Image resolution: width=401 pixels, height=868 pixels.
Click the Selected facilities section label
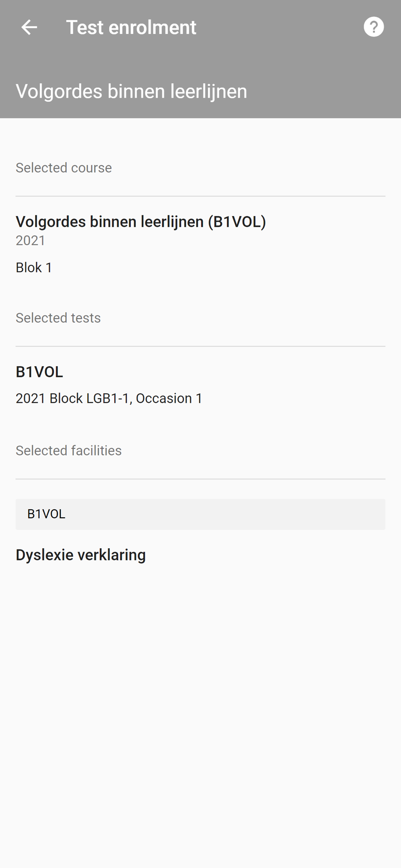pos(69,450)
